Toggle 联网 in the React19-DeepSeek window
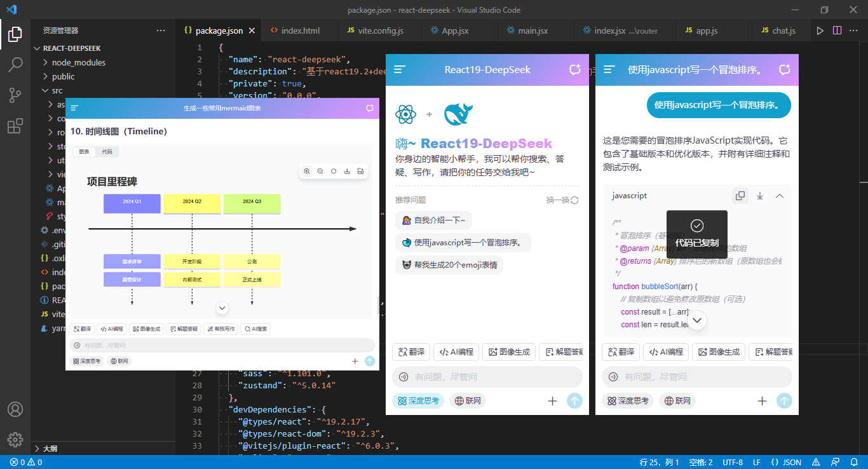This screenshot has width=868, height=469. click(468, 401)
